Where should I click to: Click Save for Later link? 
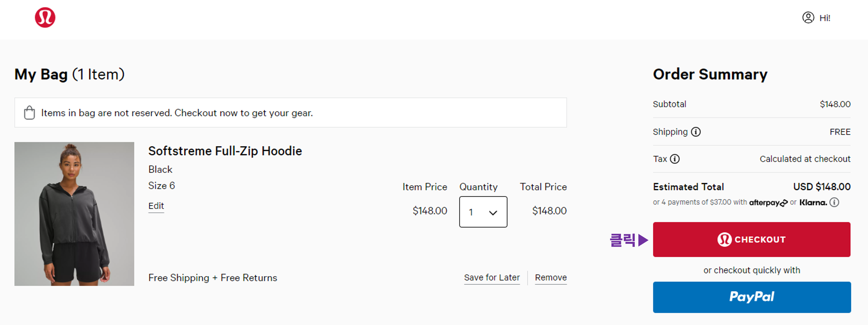[x=492, y=278]
